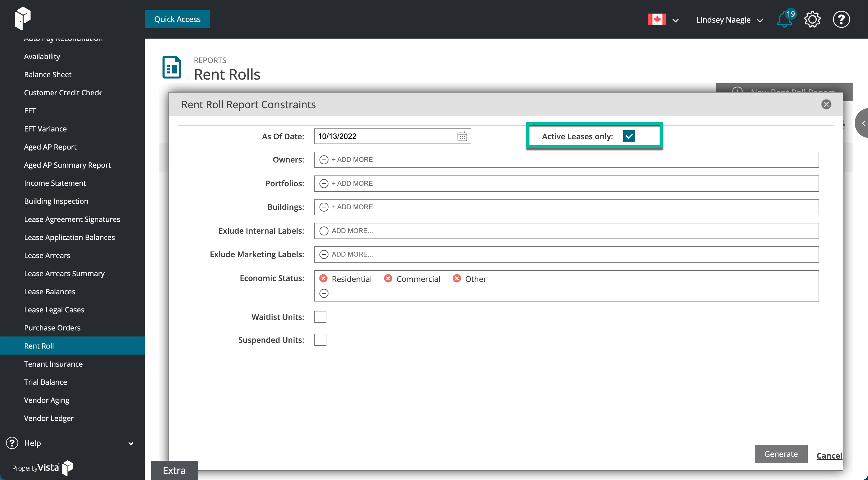Image resolution: width=868 pixels, height=480 pixels.
Task: Click ADD MORE... in Exlude Marketing Labels
Action: (x=352, y=254)
